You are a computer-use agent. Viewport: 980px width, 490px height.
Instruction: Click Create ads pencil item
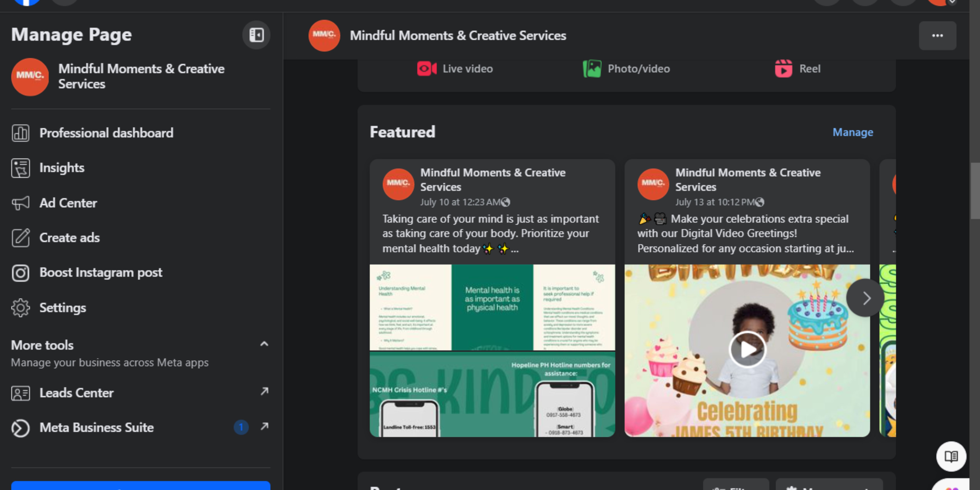[x=69, y=238]
